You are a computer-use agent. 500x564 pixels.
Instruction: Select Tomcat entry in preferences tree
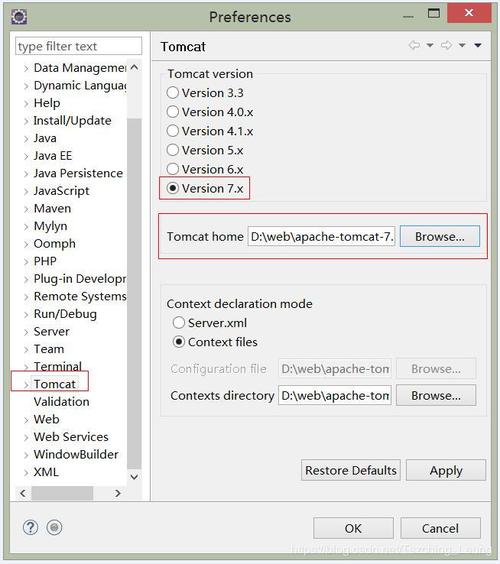[x=55, y=384]
